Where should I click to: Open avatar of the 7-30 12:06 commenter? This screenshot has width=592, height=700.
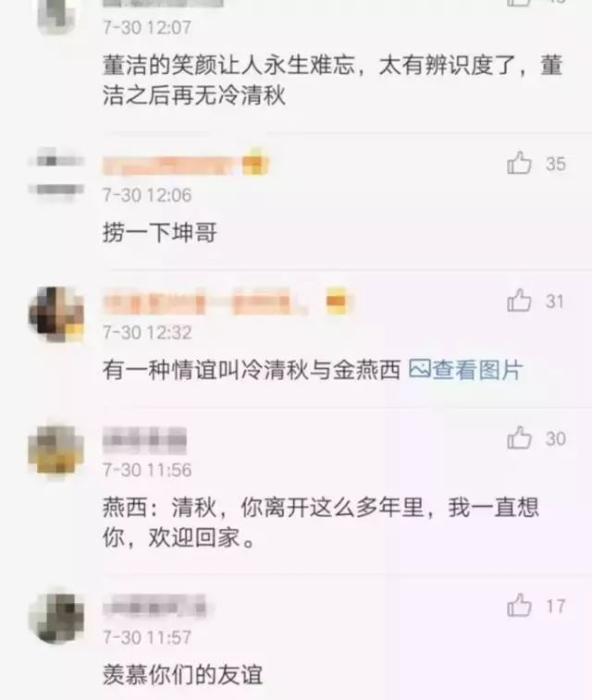tap(55, 175)
